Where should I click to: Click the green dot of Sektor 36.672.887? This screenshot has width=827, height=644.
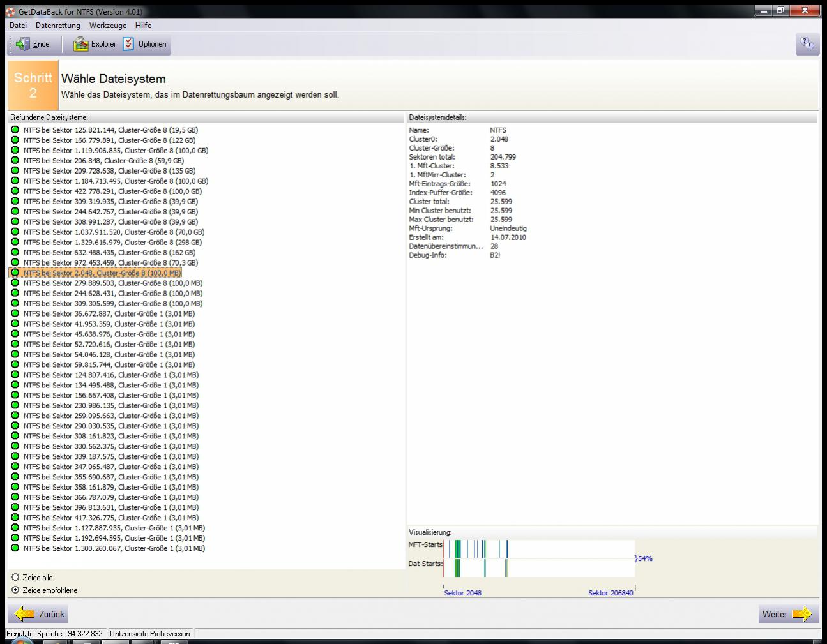tap(15, 314)
